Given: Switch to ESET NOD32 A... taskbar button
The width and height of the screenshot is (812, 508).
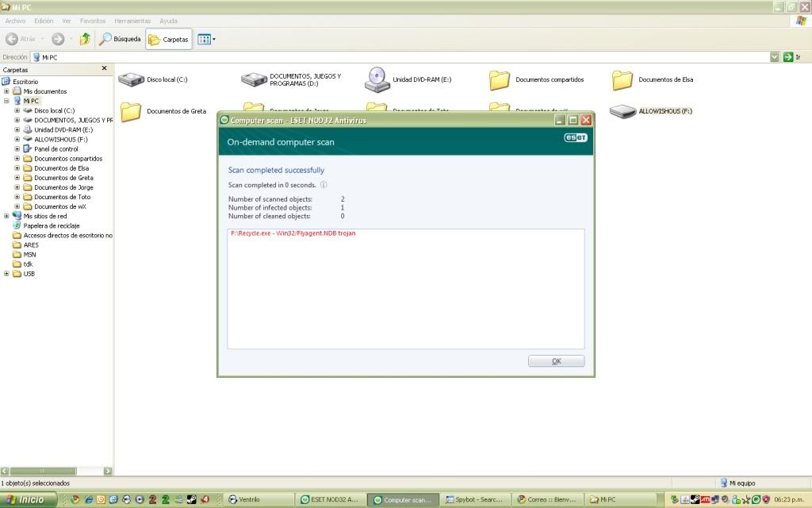Looking at the screenshot, I should 329,500.
